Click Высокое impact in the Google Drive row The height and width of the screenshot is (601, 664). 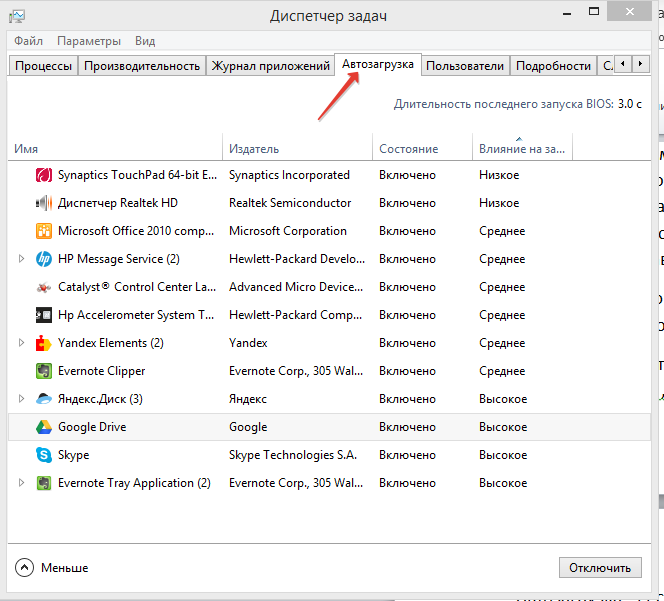point(503,427)
